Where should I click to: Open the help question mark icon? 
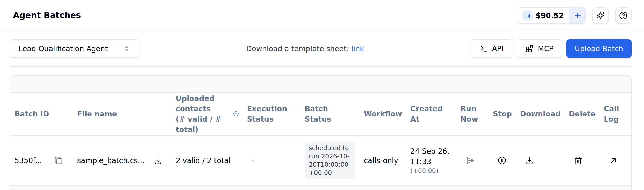click(x=623, y=16)
